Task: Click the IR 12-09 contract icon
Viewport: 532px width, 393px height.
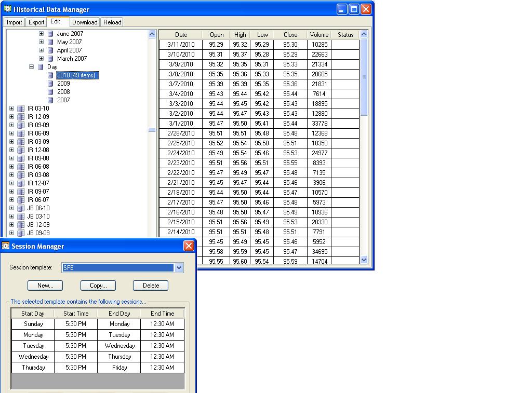Action: pos(21,117)
